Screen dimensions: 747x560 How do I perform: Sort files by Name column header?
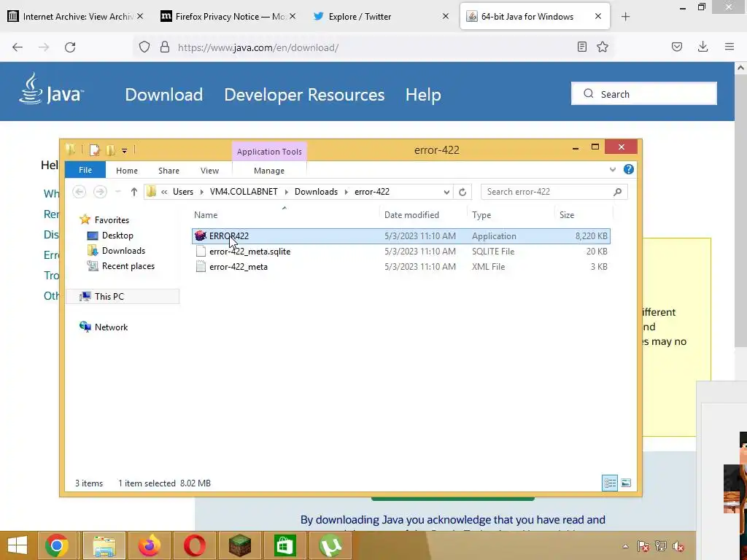[x=206, y=215]
